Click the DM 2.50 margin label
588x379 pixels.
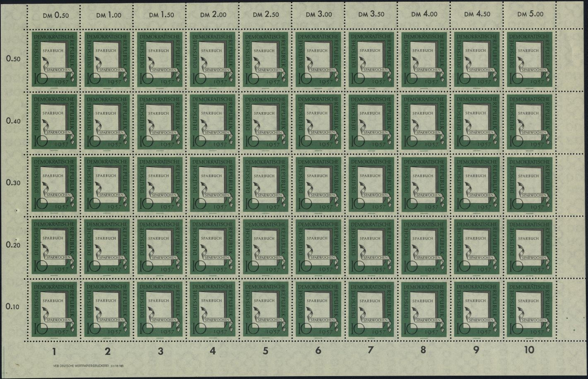click(266, 14)
